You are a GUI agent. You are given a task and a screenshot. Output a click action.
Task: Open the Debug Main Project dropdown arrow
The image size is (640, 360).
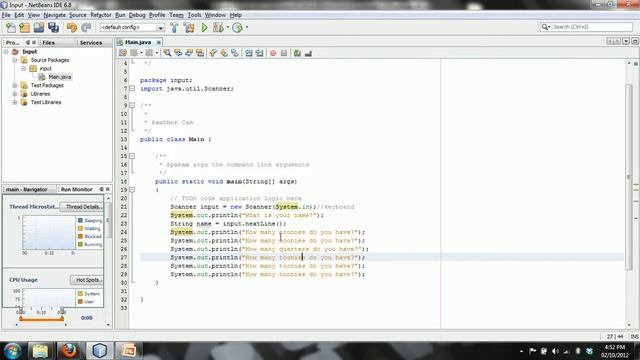pyautogui.click(x=227, y=27)
